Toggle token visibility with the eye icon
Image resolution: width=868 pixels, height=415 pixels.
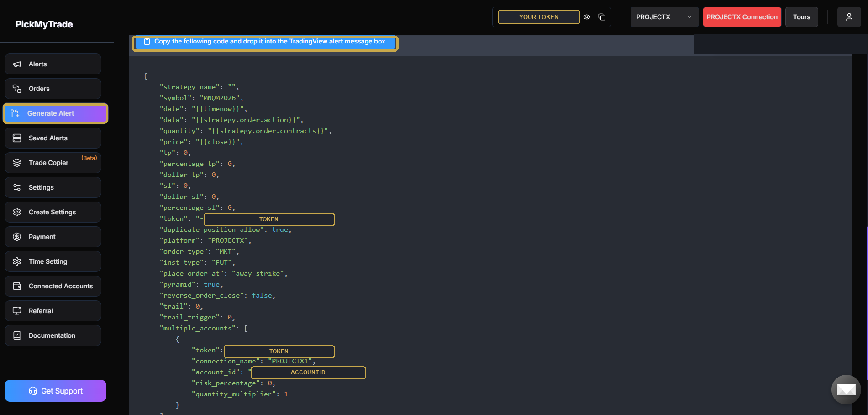[x=587, y=17]
